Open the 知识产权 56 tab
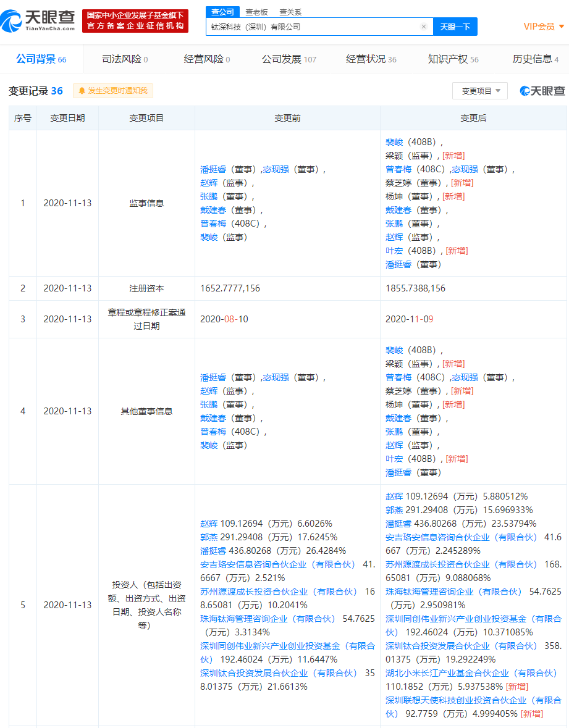This screenshot has width=569, height=728. (453, 59)
